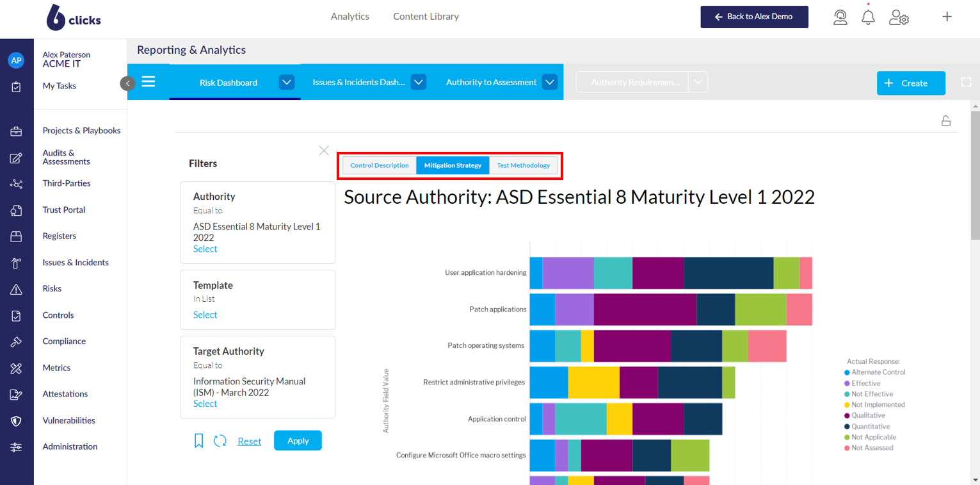Open the Analytics menu item
This screenshot has width=980, height=485.
(349, 16)
